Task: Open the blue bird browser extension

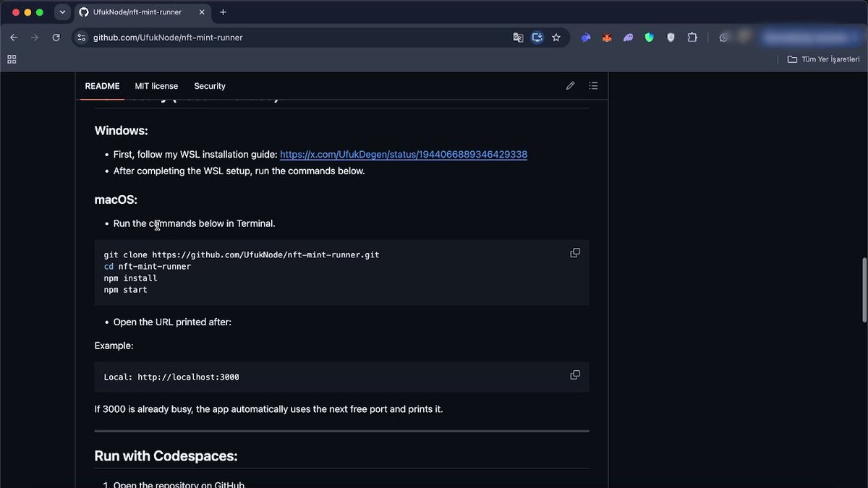Action: (586, 38)
